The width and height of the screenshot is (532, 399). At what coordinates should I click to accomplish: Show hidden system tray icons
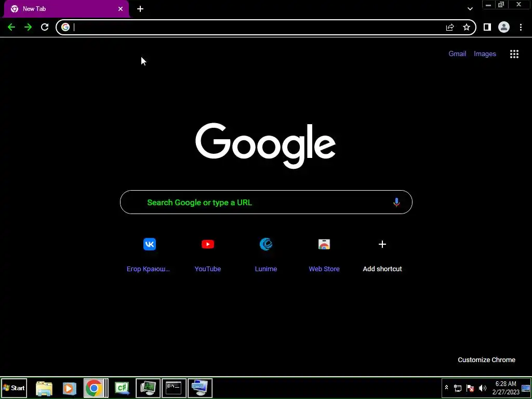click(446, 388)
